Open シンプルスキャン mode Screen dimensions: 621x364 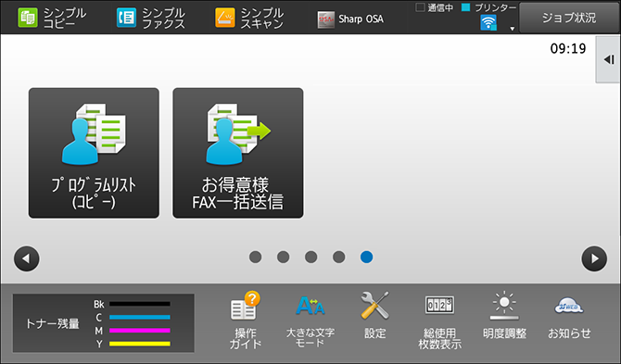pos(249,18)
